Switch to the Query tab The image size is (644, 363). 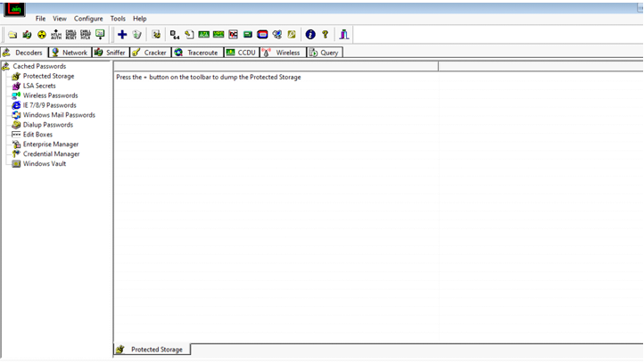click(x=325, y=53)
